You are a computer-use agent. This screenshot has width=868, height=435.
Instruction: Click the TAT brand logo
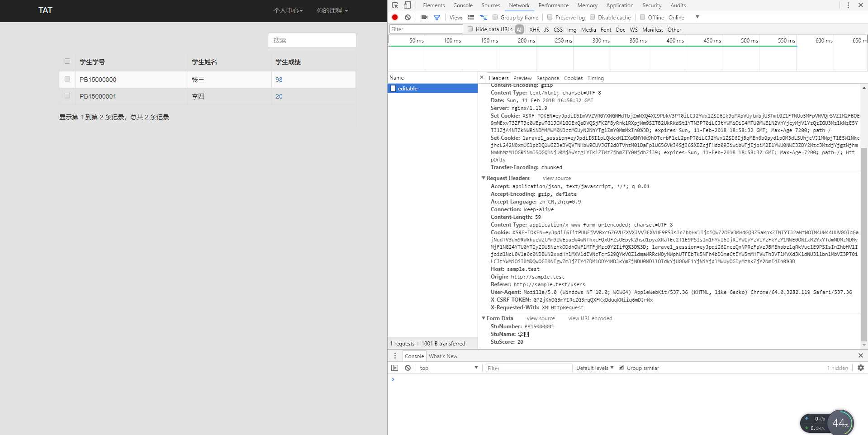click(45, 10)
